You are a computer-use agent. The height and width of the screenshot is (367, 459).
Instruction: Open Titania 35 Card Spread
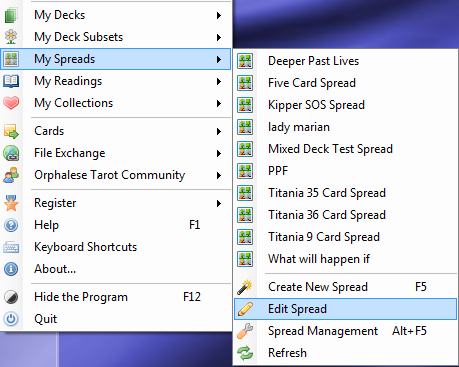pyautogui.click(x=345, y=193)
